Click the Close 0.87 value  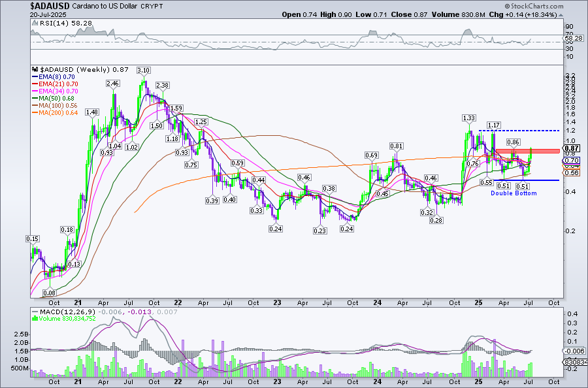point(409,14)
